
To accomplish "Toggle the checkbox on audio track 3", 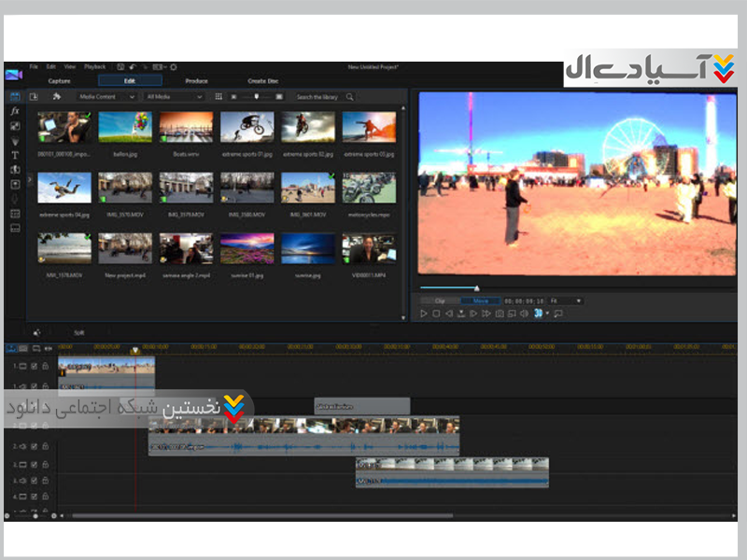I will 34,481.
